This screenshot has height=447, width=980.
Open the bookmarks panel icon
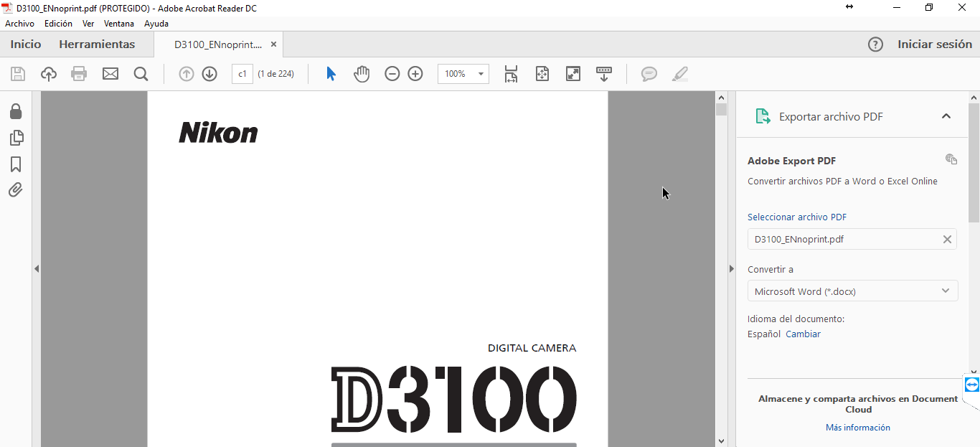[16, 164]
